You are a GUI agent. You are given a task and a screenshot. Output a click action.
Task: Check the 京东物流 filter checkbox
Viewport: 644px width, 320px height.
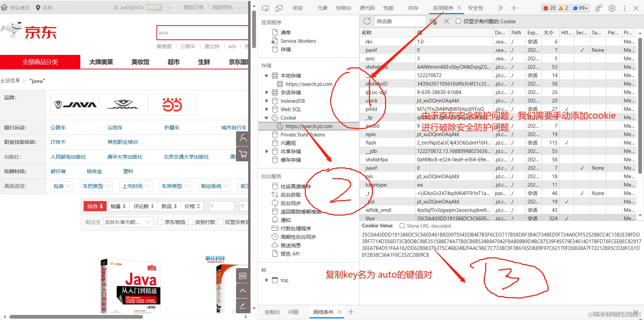[160, 222]
